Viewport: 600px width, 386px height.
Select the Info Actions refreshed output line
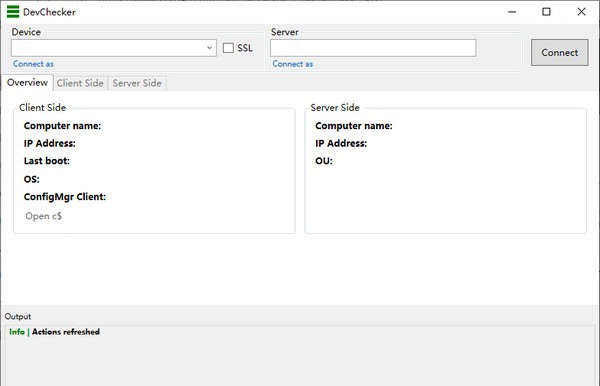tap(54, 332)
